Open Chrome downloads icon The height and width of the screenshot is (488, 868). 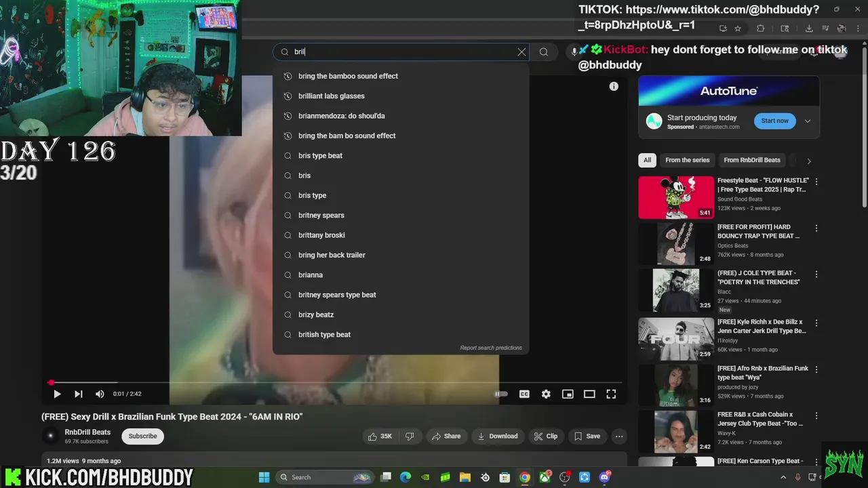(x=809, y=28)
